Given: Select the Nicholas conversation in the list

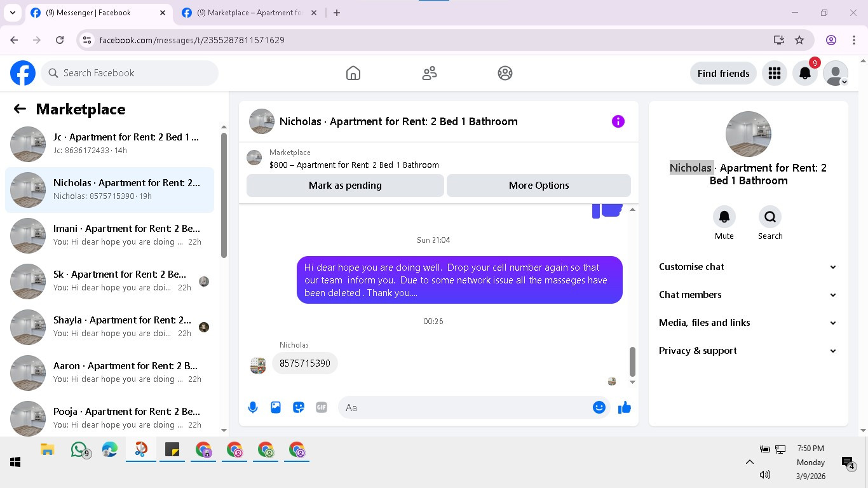Looking at the screenshot, I should click(x=109, y=189).
